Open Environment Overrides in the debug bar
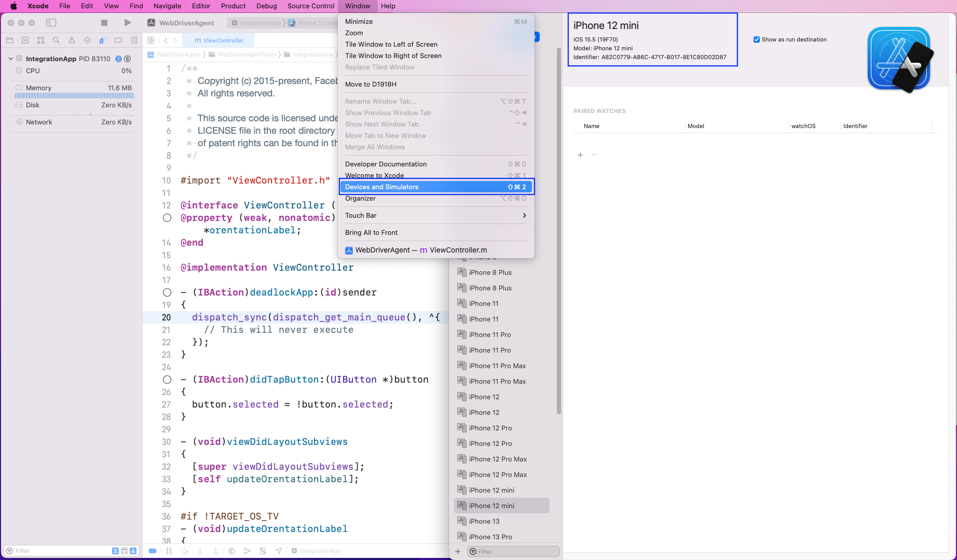The width and height of the screenshot is (957, 560). (x=263, y=551)
